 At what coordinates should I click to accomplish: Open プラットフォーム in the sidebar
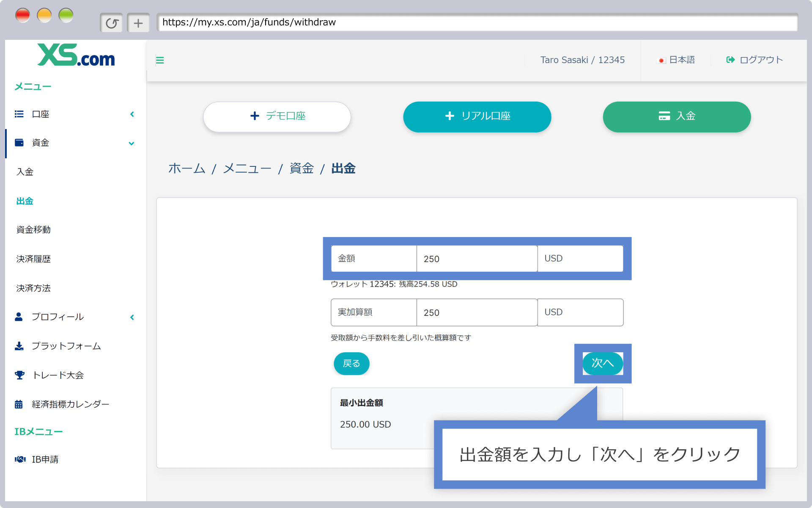click(66, 346)
